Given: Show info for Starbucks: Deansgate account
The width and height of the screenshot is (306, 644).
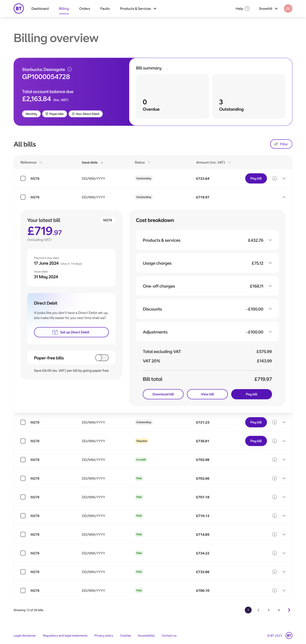Looking at the screenshot, I should coord(69,69).
